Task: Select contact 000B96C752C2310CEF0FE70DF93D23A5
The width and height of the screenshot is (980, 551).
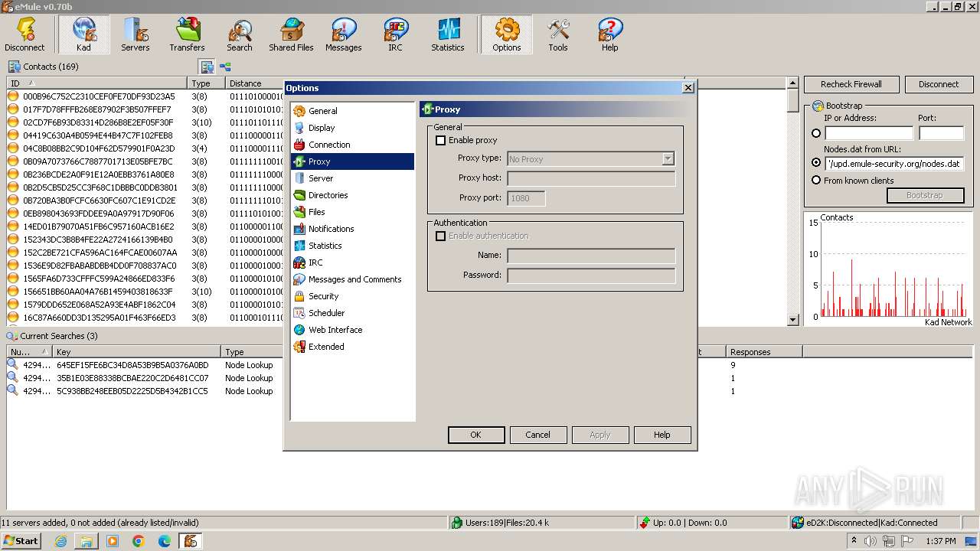Action: pos(99,96)
